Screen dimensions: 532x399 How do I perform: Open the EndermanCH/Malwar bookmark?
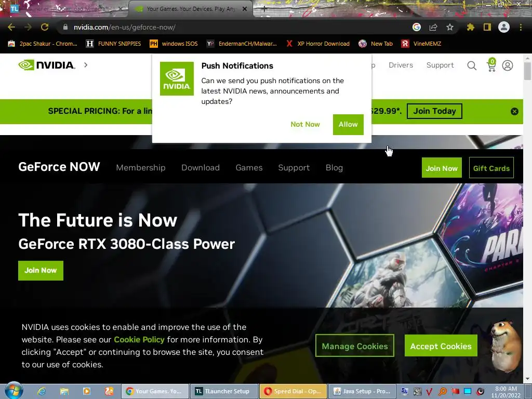(242, 44)
